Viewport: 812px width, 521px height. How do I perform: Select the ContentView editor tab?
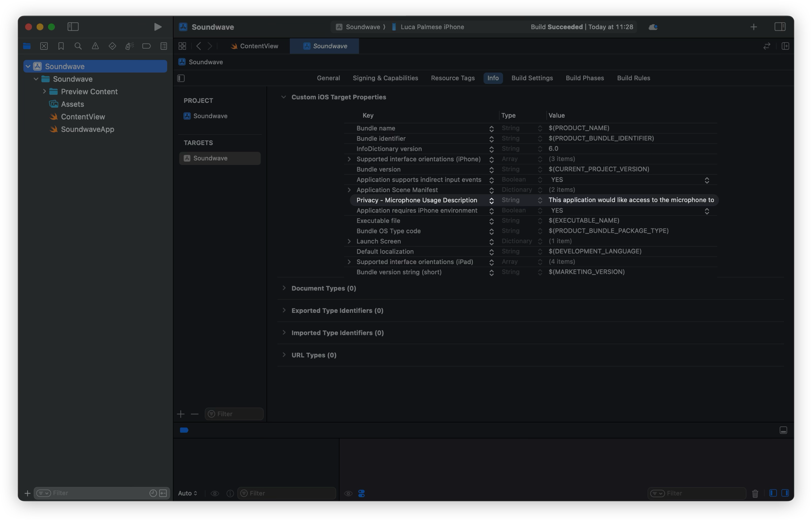tap(259, 46)
